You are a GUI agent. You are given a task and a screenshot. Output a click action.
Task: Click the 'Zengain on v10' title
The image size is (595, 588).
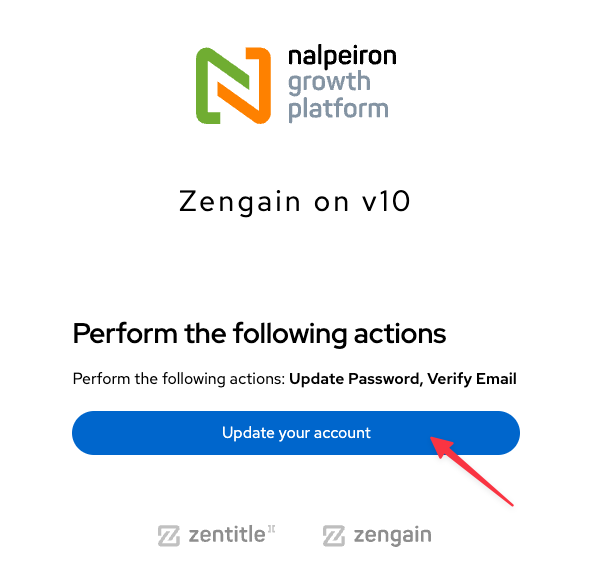click(x=294, y=202)
